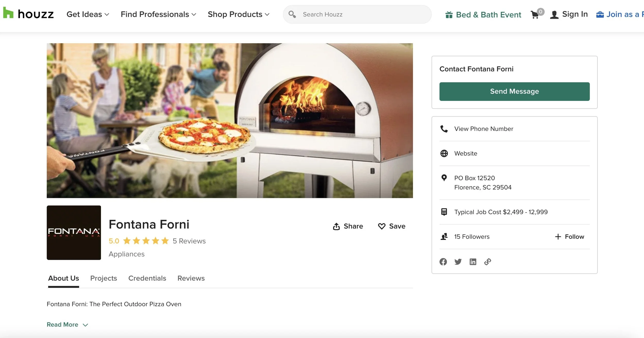Click the Sign In link

pos(575,14)
